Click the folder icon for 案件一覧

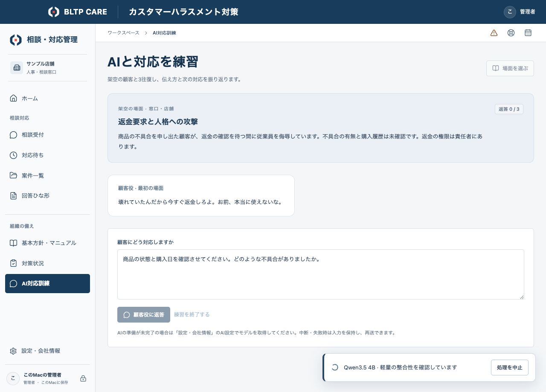coord(13,176)
